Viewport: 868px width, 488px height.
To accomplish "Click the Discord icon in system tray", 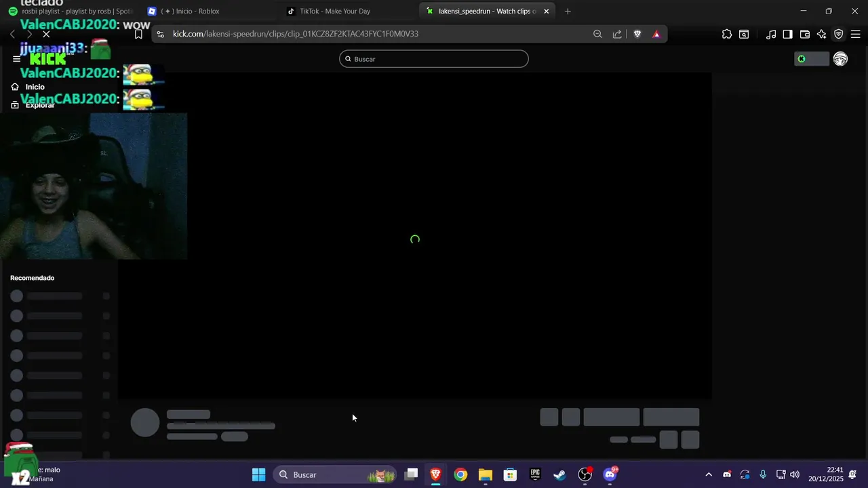I will [x=727, y=474].
